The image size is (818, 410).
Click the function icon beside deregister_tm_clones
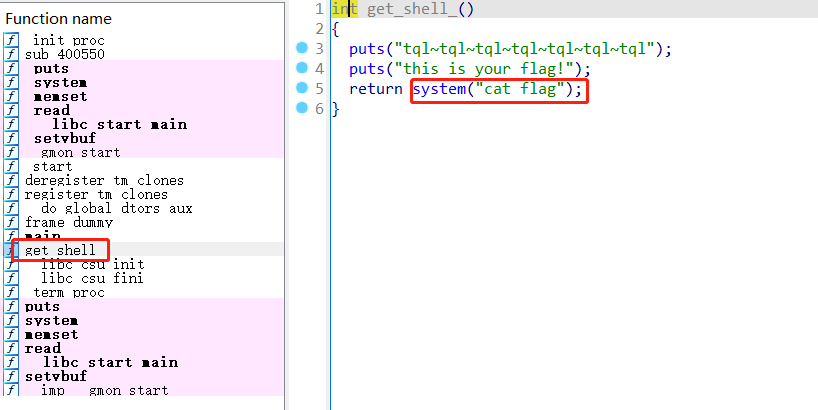click(x=11, y=180)
